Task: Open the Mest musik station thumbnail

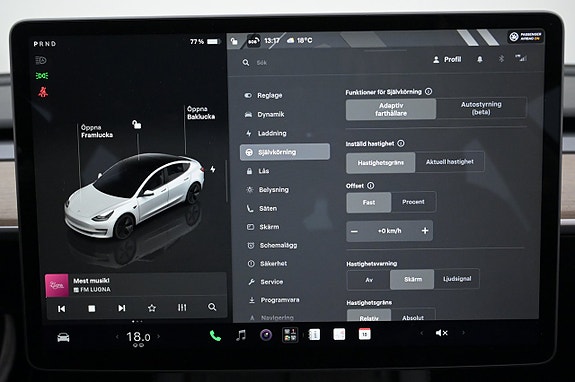Action: click(x=57, y=285)
